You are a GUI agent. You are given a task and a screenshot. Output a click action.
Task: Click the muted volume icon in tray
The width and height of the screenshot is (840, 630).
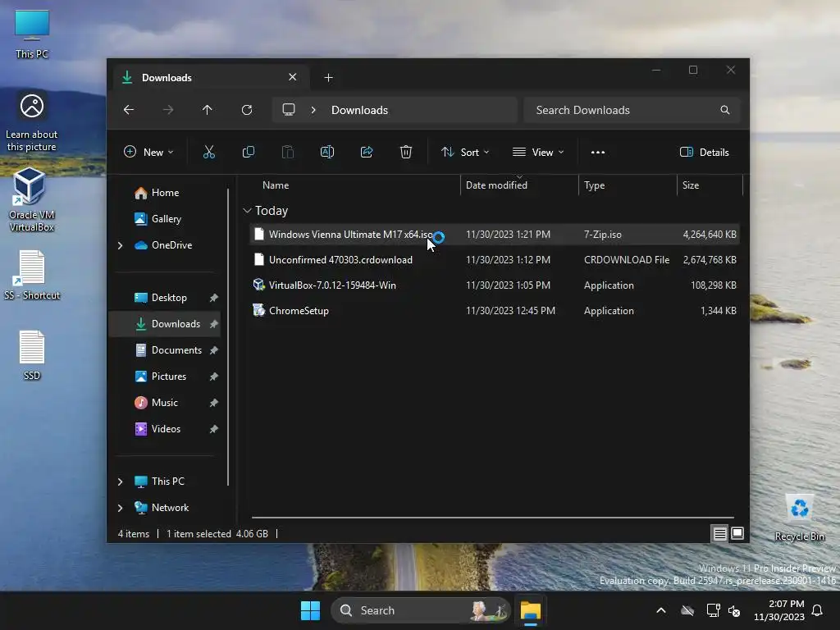click(734, 610)
